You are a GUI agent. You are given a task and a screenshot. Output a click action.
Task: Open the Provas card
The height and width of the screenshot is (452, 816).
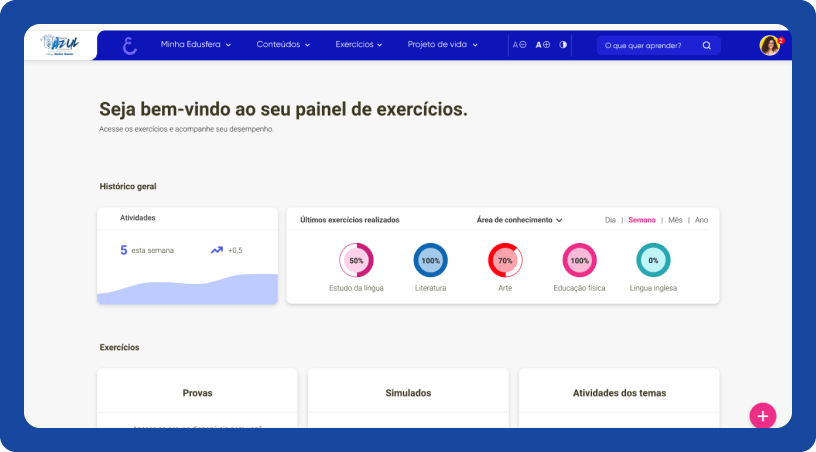tap(197, 393)
